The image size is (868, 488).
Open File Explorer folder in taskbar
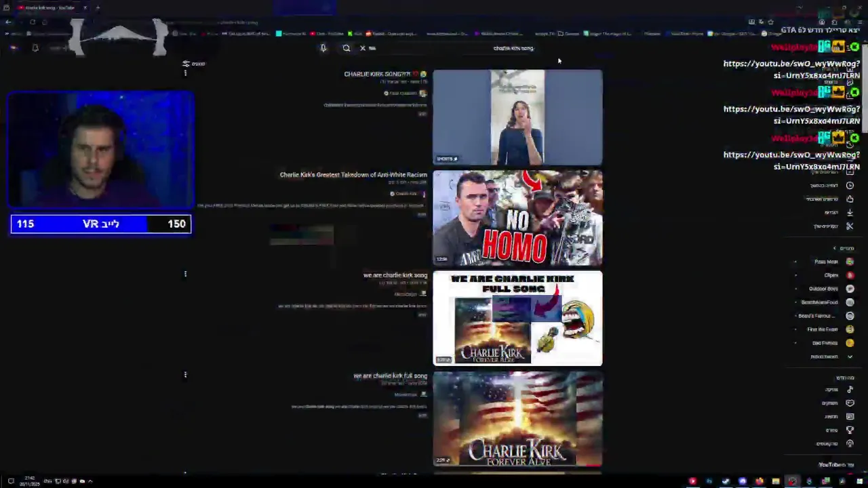776,481
